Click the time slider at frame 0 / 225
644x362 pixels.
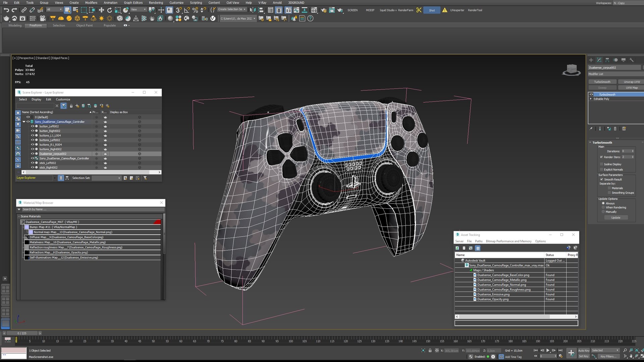[22, 333]
